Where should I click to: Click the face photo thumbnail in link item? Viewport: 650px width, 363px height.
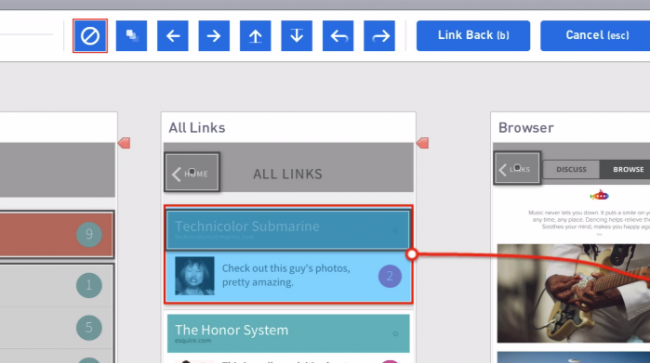coord(194,276)
